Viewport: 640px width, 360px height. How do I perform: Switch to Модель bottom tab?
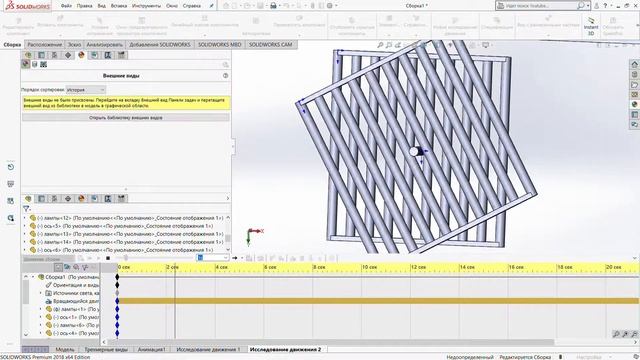coord(65,349)
